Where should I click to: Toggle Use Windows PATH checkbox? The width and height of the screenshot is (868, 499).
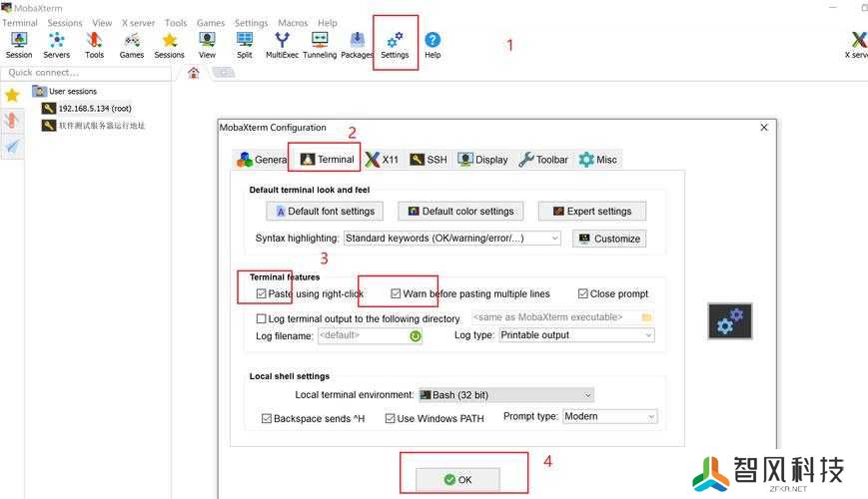tap(390, 419)
